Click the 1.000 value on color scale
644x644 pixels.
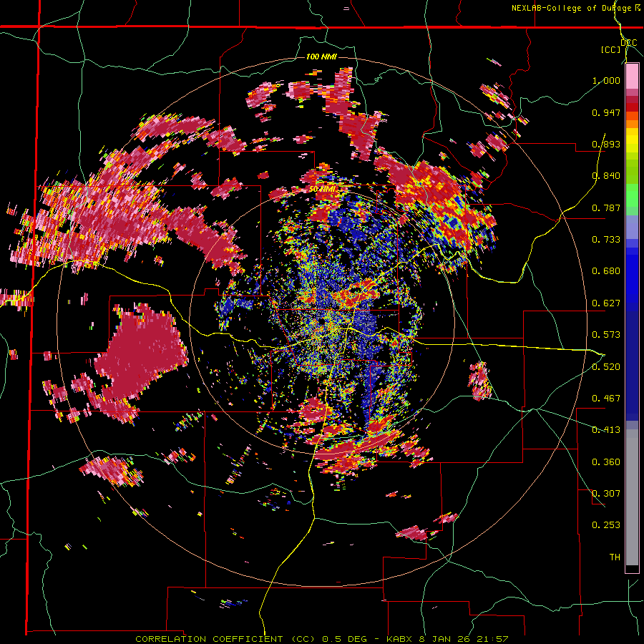pyautogui.click(x=606, y=80)
